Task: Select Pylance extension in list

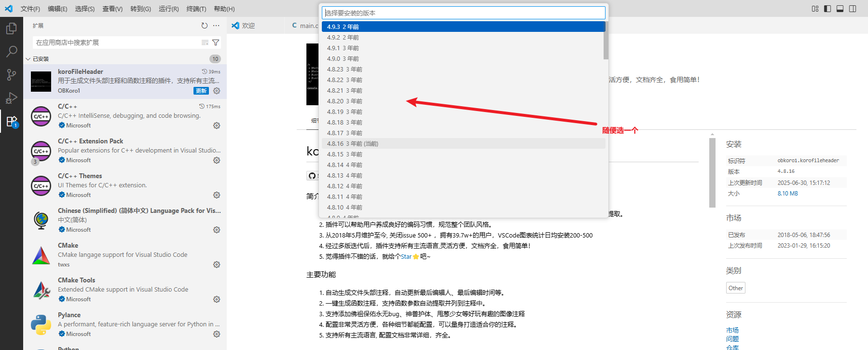Action: pyautogui.click(x=125, y=325)
